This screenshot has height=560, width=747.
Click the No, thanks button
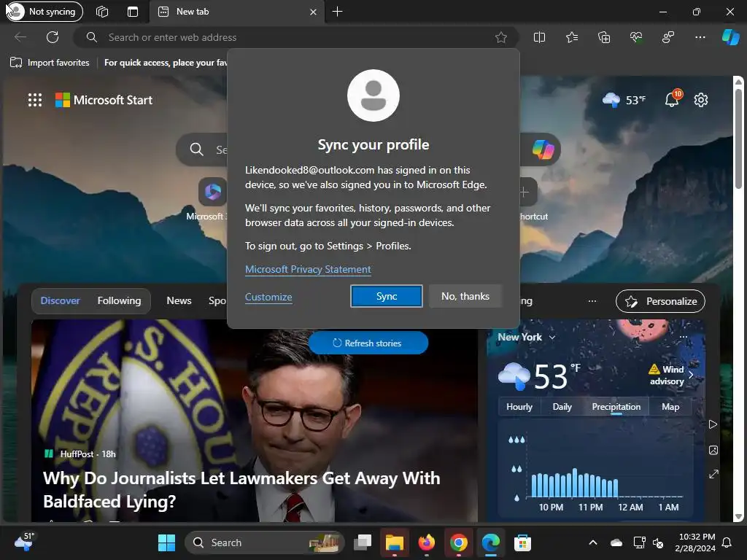coord(465,296)
